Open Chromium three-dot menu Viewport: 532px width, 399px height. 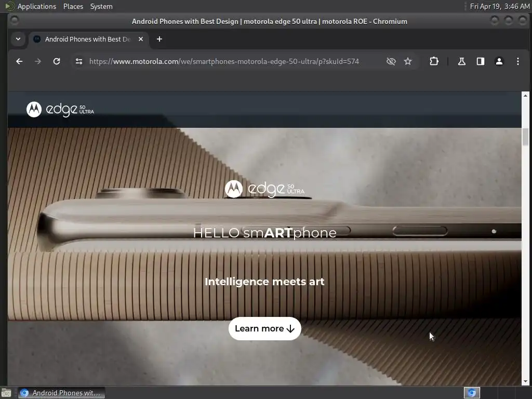pos(518,61)
